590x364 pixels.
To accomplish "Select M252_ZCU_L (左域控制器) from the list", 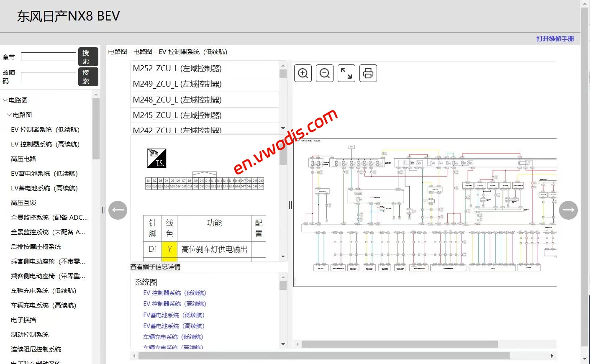I will (177, 68).
